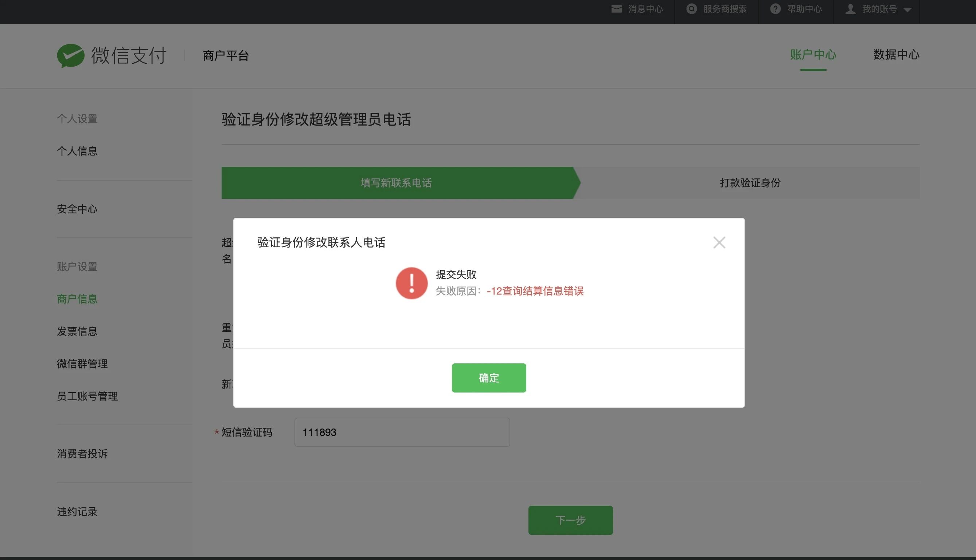This screenshot has width=976, height=560.
Task: Click the WeChat Pay logo icon
Action: (70, 56)
